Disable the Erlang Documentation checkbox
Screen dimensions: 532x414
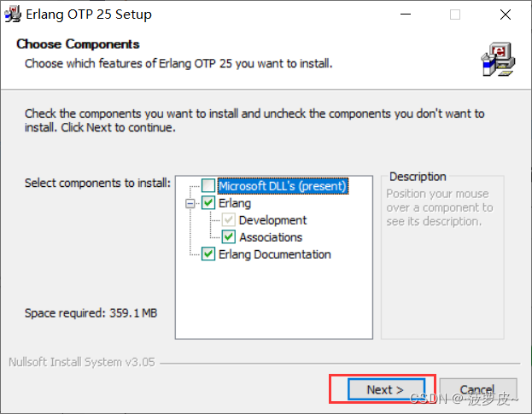(209, 254)
